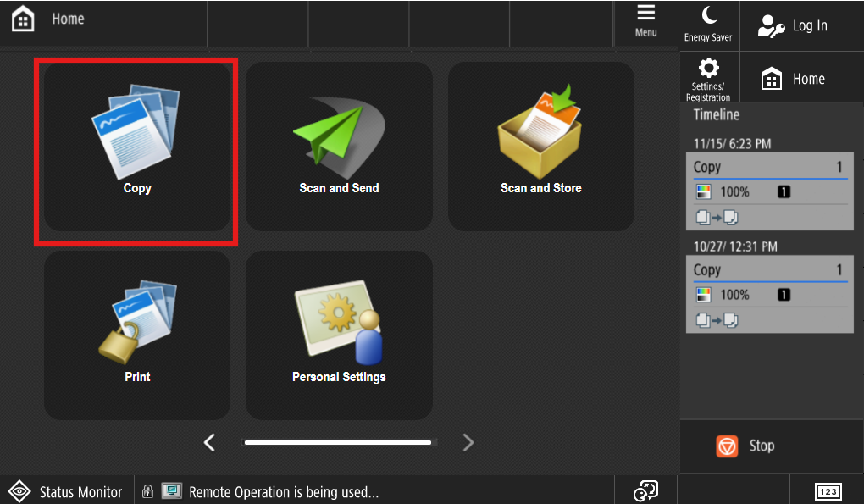Click the page indicator bar
Screen dimensions: 864x504
coord(338,442)
